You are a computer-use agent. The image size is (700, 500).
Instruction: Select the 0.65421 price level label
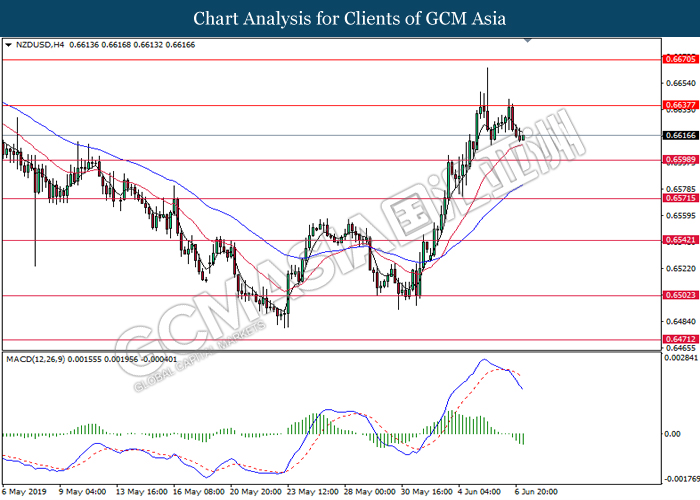point(680,240)
